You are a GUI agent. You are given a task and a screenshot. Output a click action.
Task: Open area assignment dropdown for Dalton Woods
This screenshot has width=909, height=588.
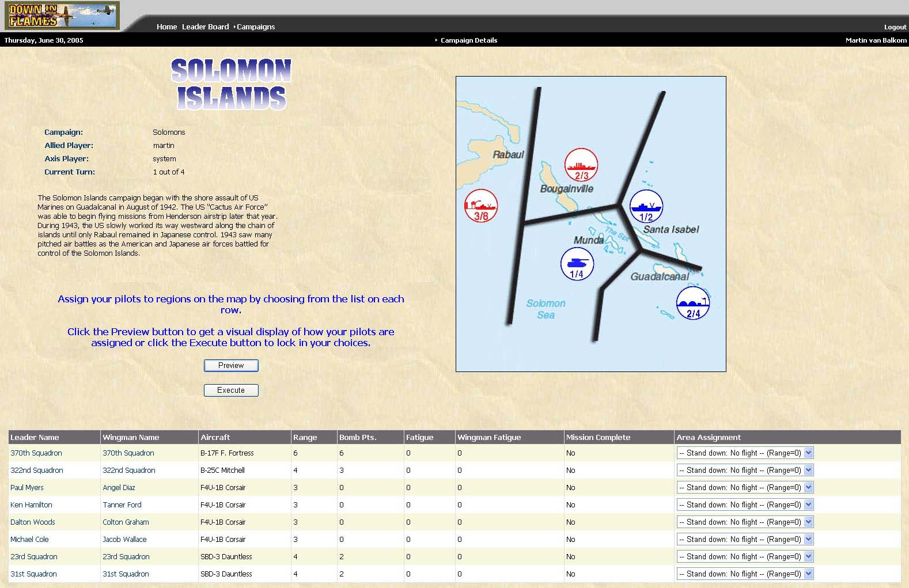(x=745, y=522)
